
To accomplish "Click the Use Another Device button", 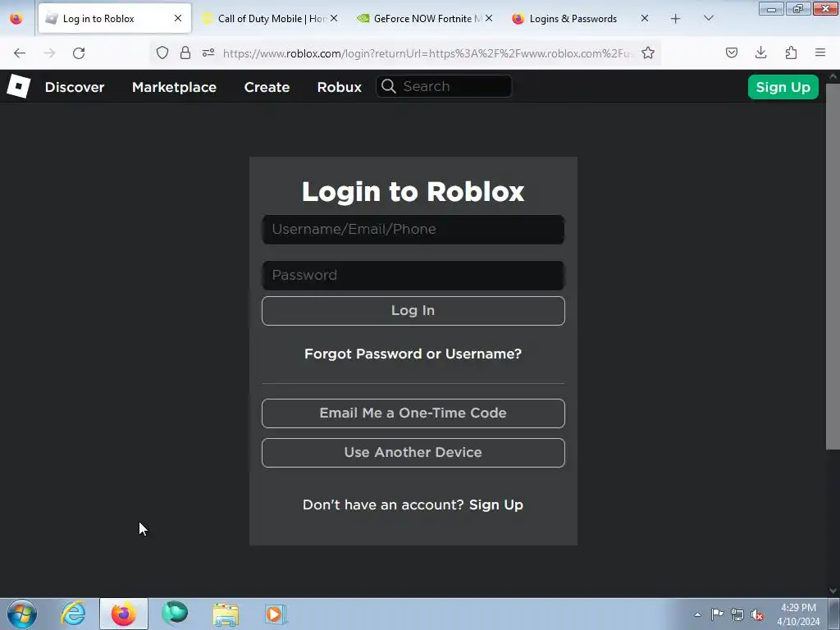I will pyautogui.click(x=413, y=453).
